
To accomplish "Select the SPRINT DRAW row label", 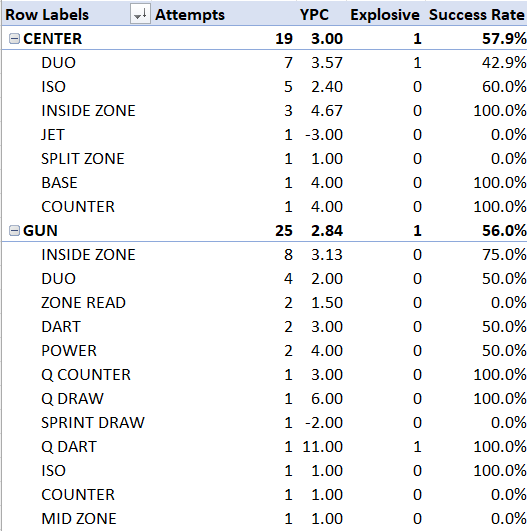I will click(x=93, y=423).
